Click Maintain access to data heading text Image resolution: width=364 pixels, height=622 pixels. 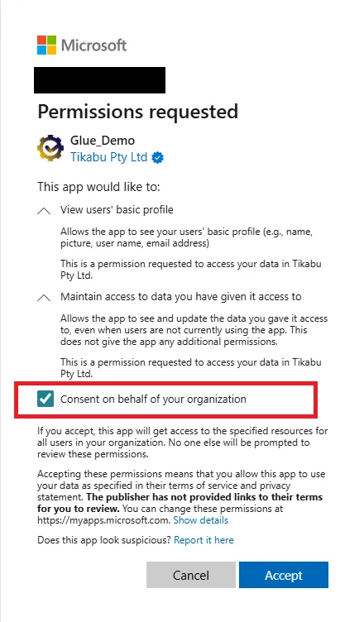coord(180,297)
